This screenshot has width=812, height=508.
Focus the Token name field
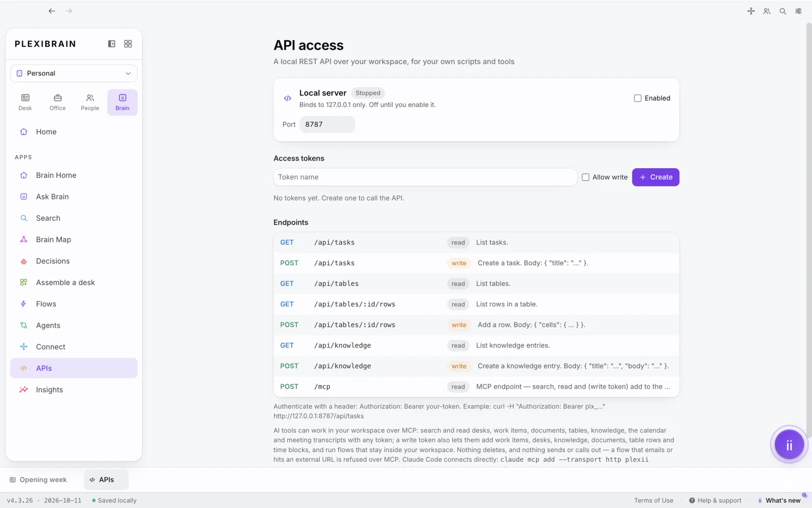(x=425, y=177)
